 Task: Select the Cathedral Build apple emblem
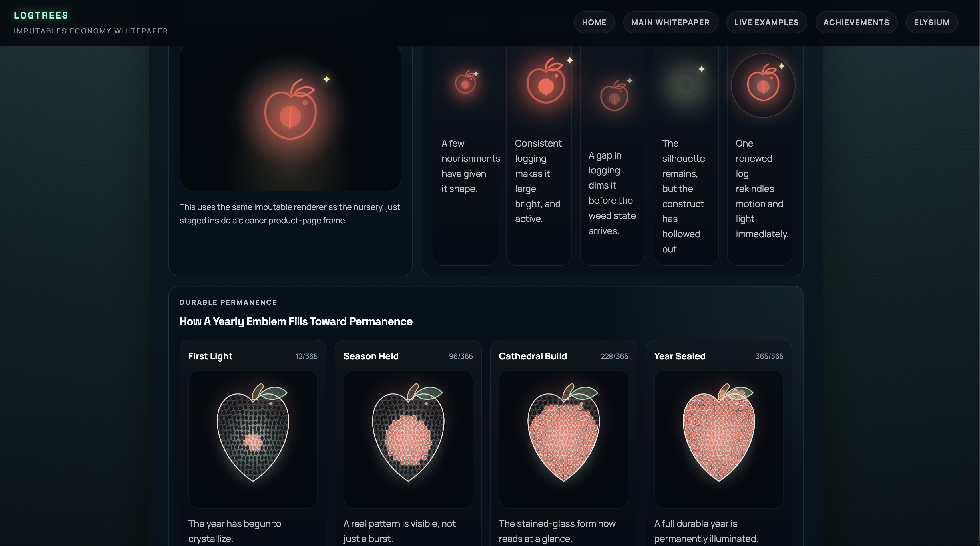pyautogui.click(x=563, y=432)
